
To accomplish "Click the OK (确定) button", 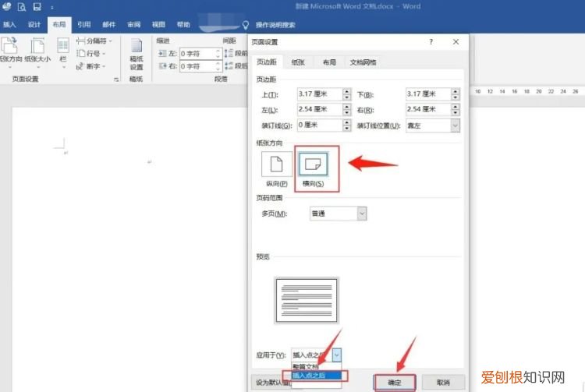I will pyautogui.click(x=395, y=383).
